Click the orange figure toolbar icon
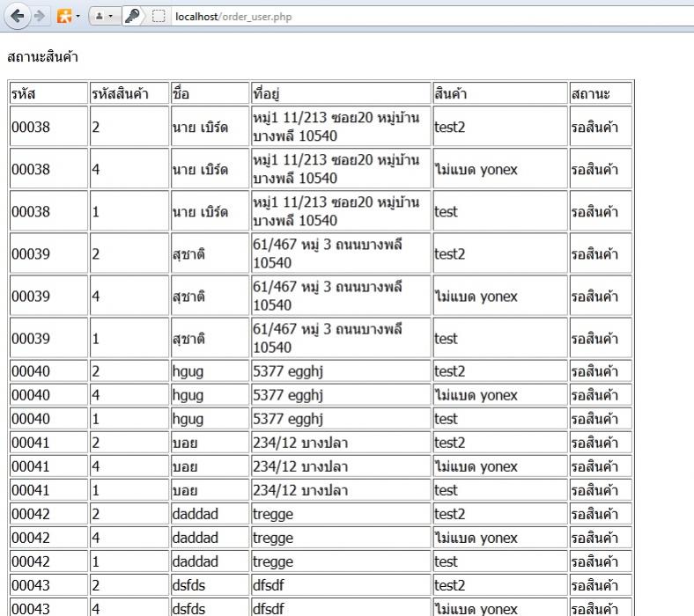Viewport: 694px width, 616px height. 63,17
